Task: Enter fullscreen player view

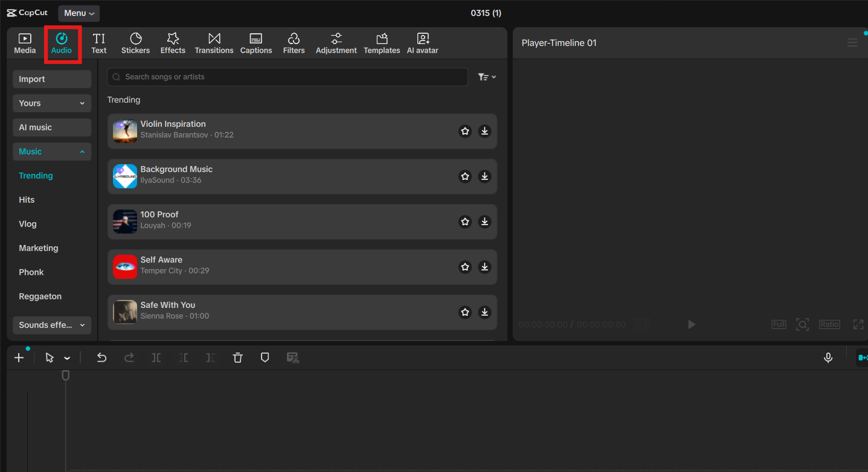Action: pyautogui.click(x=858, y=325)
